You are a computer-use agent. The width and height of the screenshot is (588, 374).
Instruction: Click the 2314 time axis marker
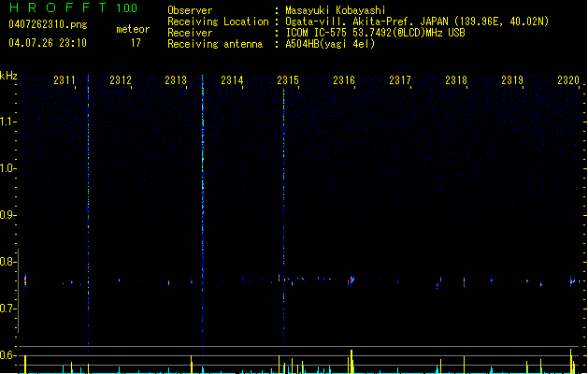pyautogui.click(x=232, y=80)
